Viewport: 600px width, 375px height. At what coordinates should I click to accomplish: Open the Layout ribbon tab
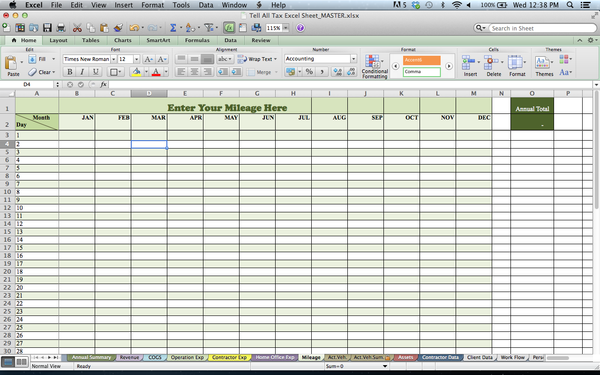tap(59, 40)
